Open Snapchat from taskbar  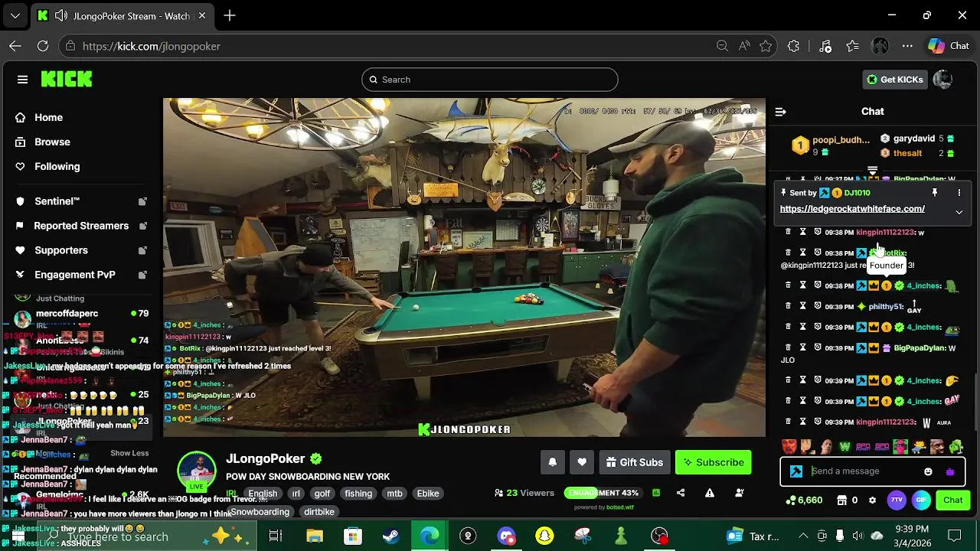(544, 536)
